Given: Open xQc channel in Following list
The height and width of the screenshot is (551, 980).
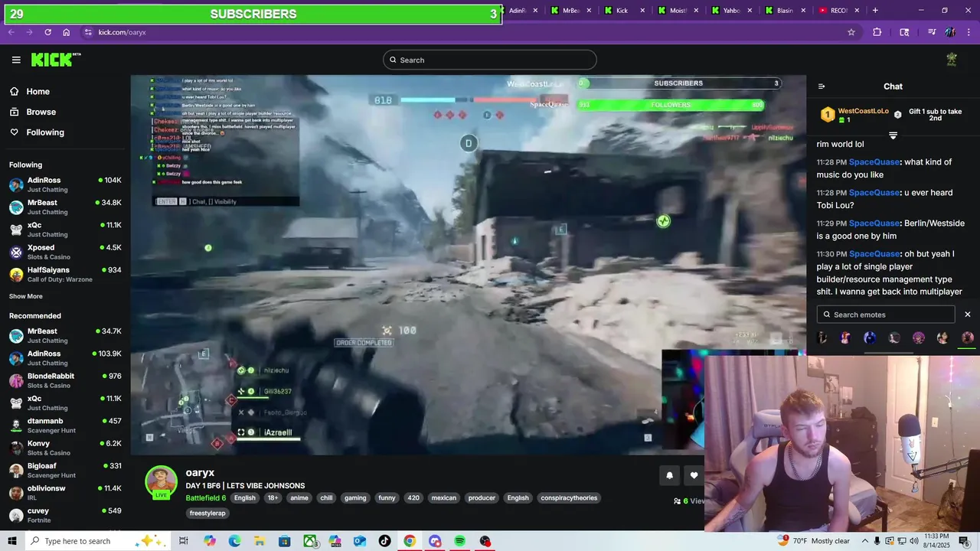Looking at the screenshot, I should point(65,230).
